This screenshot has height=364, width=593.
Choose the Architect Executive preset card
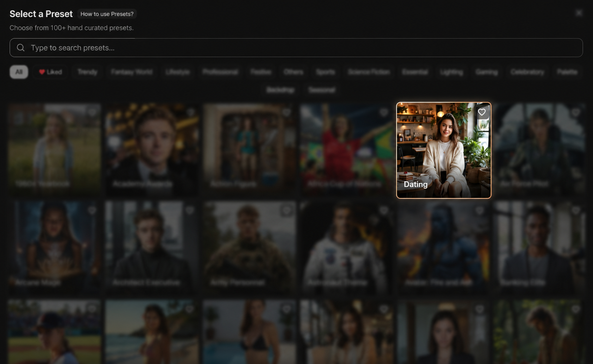[x=152, y=248]
